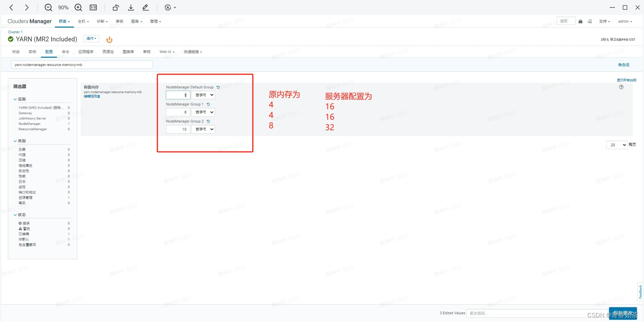The height and width of the screenshot is (322, 644).
Task: Open unit dropdown for NodeManager Group 2
Action: click(x=203, y=129)
